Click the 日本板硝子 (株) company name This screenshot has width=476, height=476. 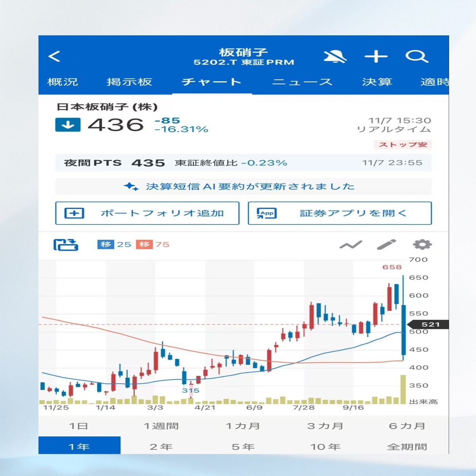(107, 107)
